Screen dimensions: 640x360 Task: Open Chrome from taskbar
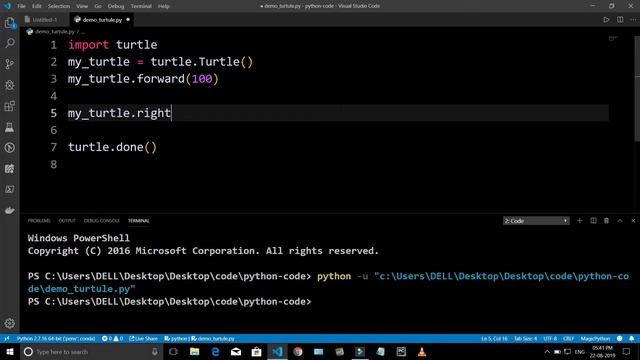tap(298, 351)
